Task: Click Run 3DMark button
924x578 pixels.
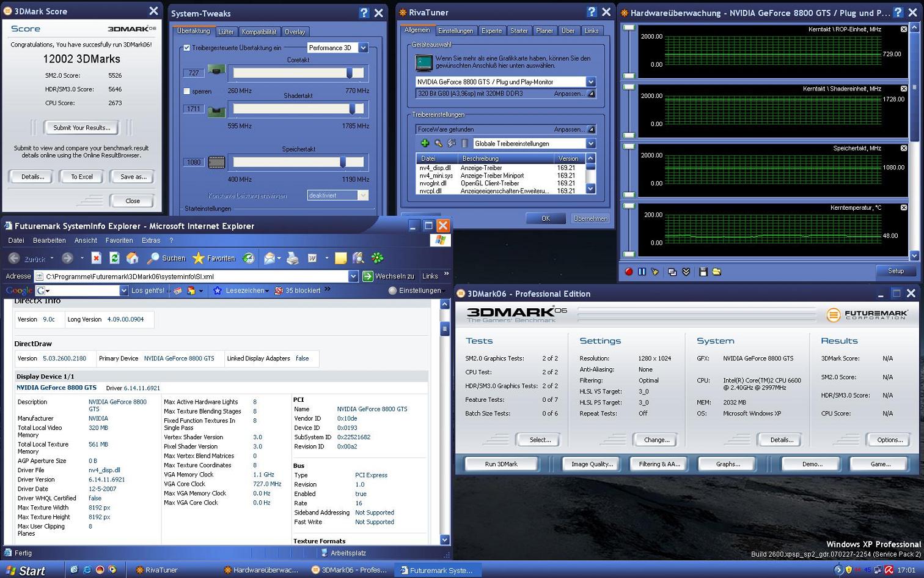Action: coord(501,464)
